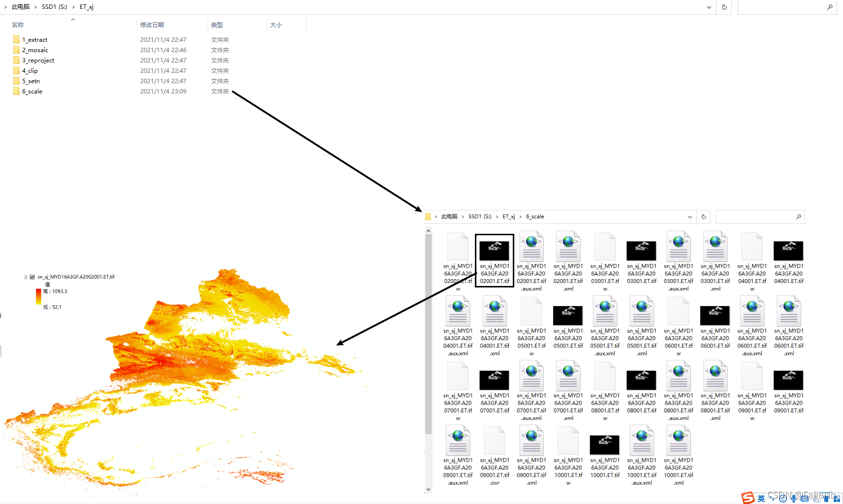Sort by 修改日期 column header
Viewport: 843px width, 504px height.
tap(152, 25)
